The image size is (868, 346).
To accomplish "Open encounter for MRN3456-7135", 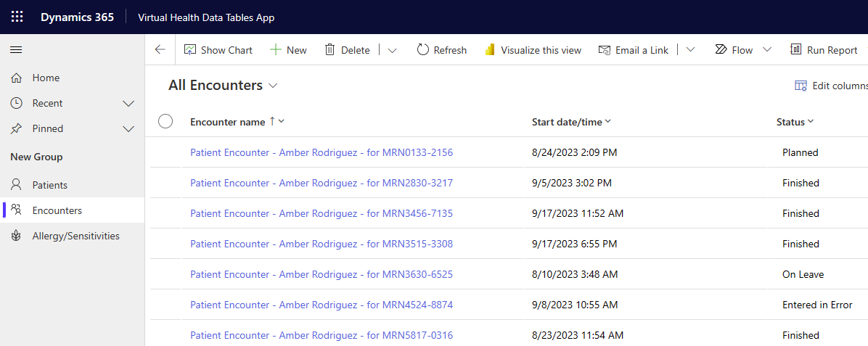I will pyautogui.click(x=322, y=213).
